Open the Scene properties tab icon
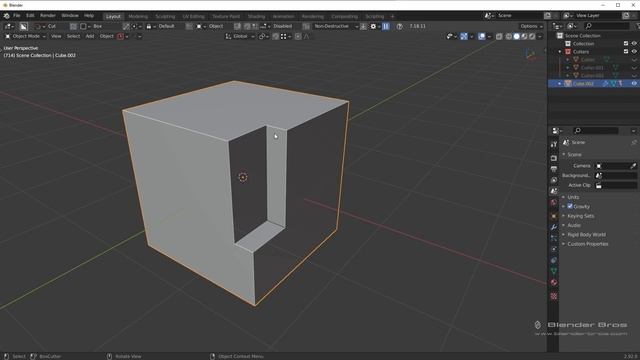640x360 pixels. click(x=554, y=191)
